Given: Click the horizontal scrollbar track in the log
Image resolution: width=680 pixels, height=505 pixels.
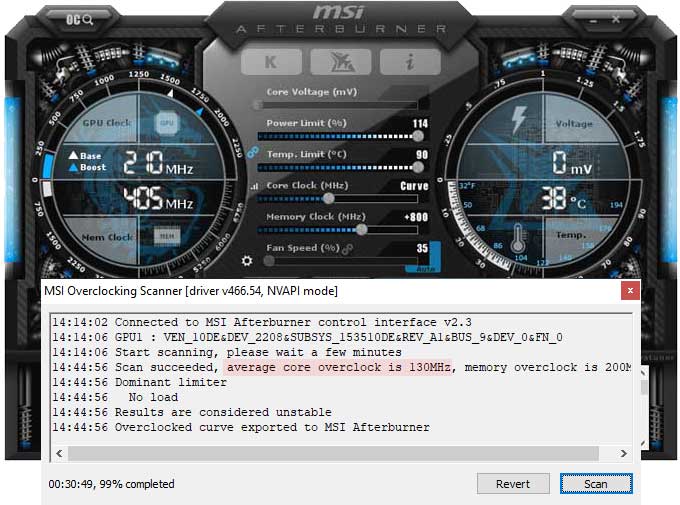Looking at the screenshot, I should [x=333, y=453].
